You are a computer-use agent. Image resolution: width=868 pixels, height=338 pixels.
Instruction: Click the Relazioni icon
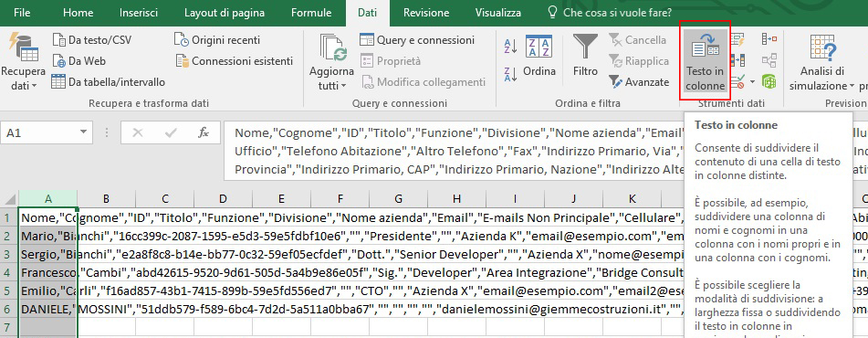coord(769,60)
